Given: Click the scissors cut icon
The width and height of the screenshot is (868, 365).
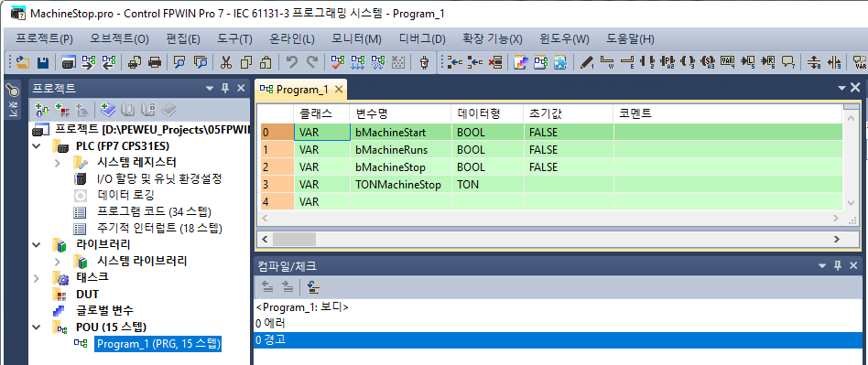Looking at the screenshot, I should (x=225, y=62).
